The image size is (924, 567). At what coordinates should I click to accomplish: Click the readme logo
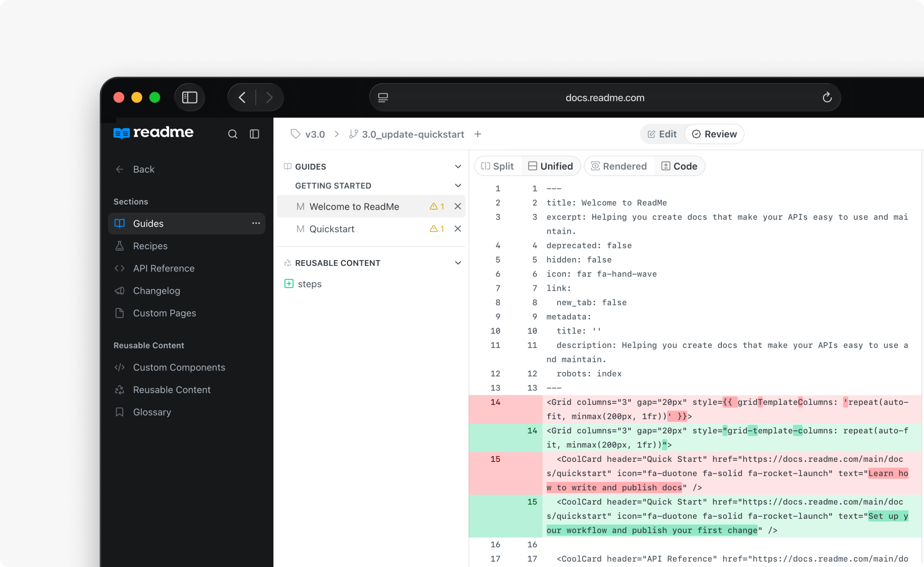click(154, 133)
